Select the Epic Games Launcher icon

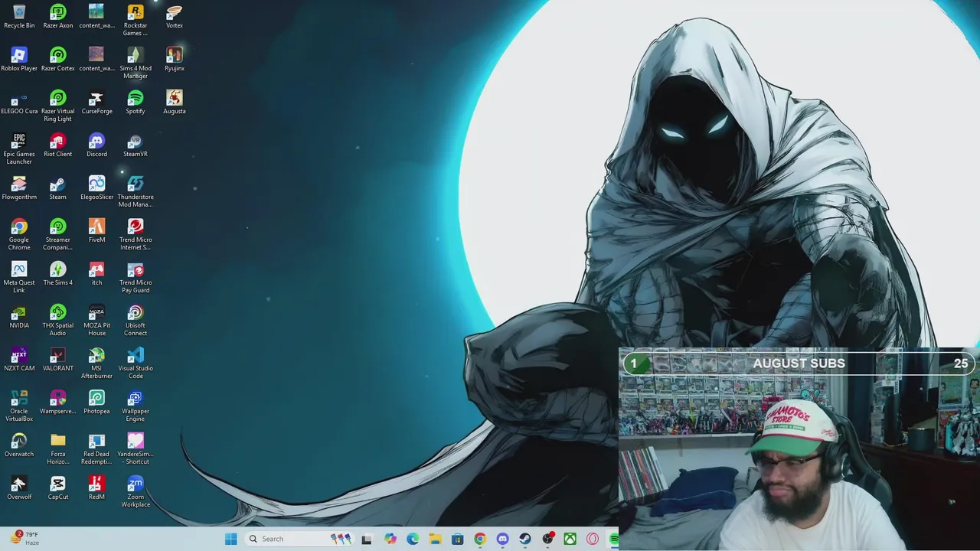coord(19,149)
